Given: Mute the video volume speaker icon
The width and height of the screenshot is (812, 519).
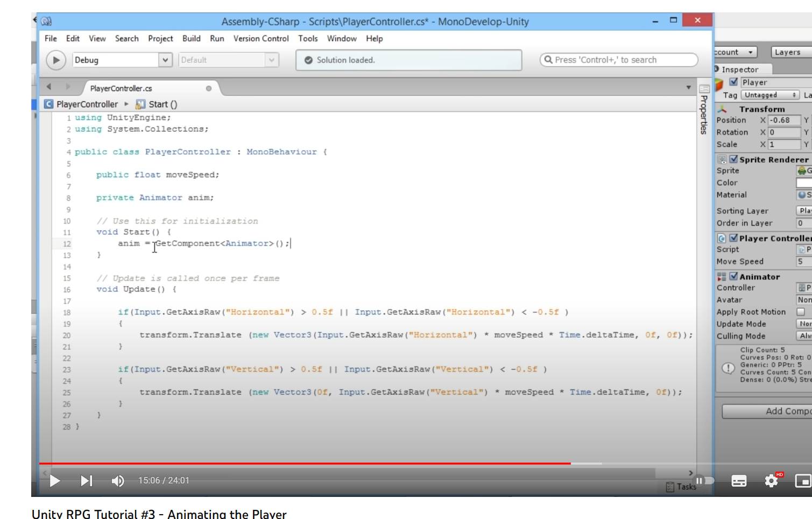Looking at the screenshot, I should coord(118,481).
